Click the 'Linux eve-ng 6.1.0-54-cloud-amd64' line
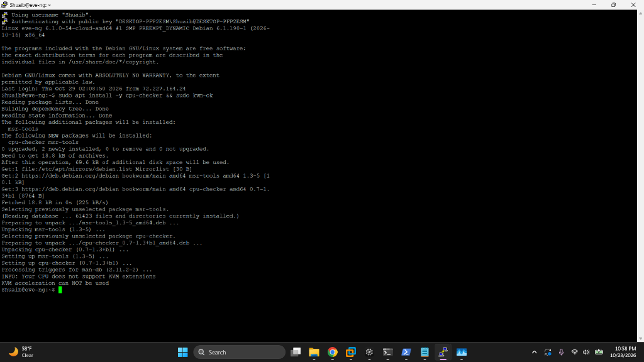This screenshot has height=362, width=644. (x=136, y=28)
